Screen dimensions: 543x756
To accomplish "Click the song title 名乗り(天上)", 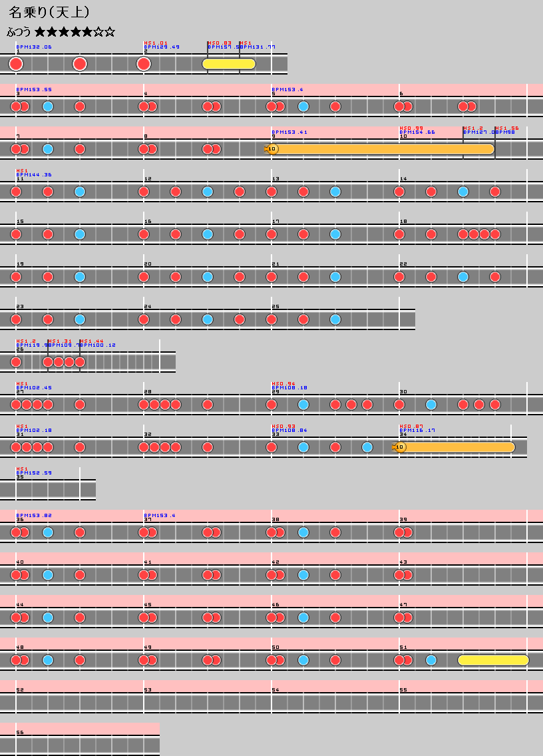I will 50,13.
